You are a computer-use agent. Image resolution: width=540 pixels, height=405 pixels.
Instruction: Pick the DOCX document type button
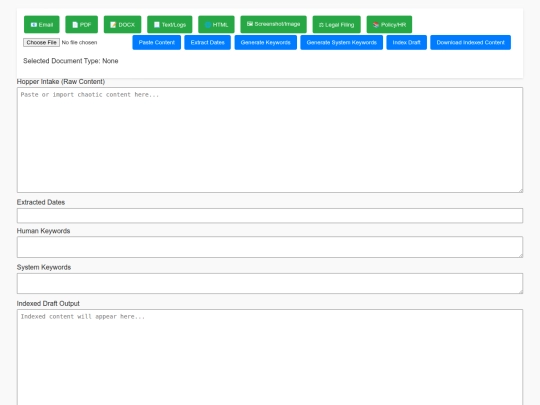pos(122,24)
